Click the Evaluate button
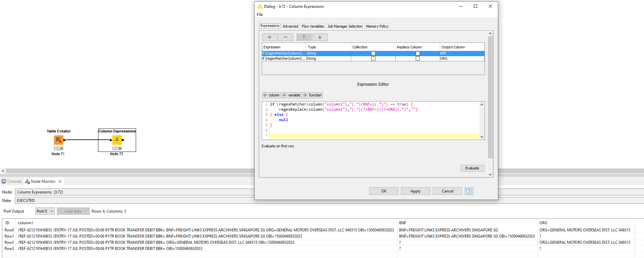Screen dimensions: 644x258 click(x=472, y=168)
